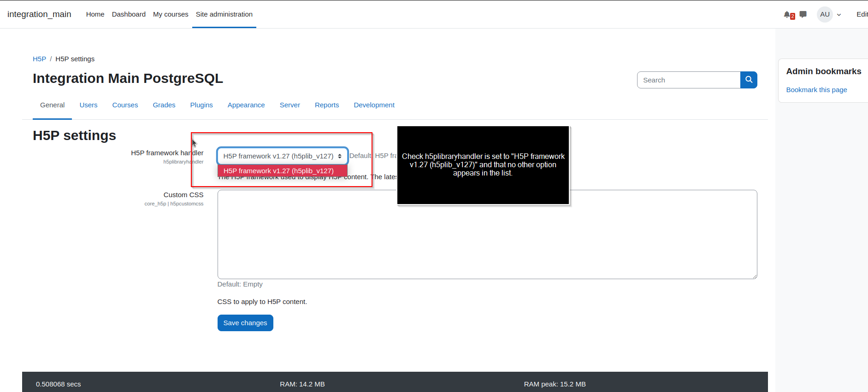
Task: Click the Save changes button
Action: pos(245,323)
